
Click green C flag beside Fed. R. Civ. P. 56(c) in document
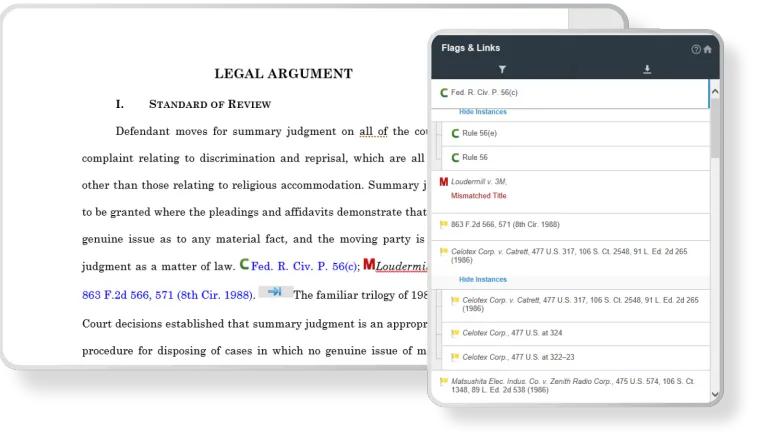coord(244,266)
